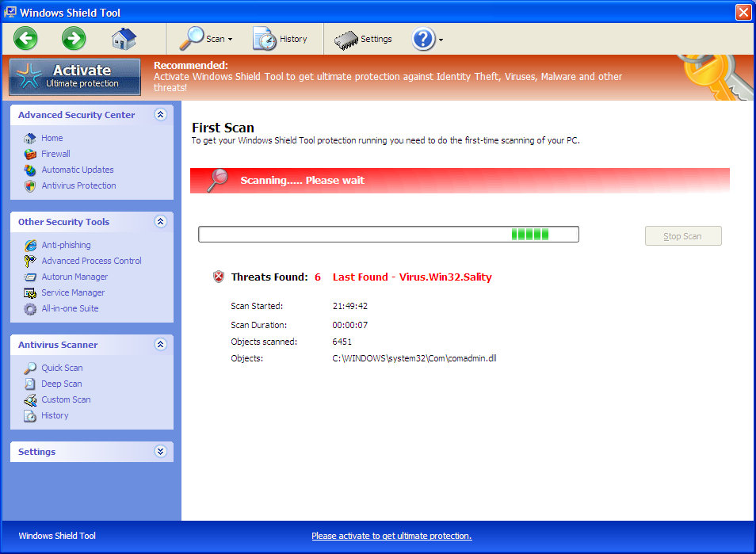Open History from the toolbar clock icon
This screenshot has width=756, height=554.
pos(264,39)
